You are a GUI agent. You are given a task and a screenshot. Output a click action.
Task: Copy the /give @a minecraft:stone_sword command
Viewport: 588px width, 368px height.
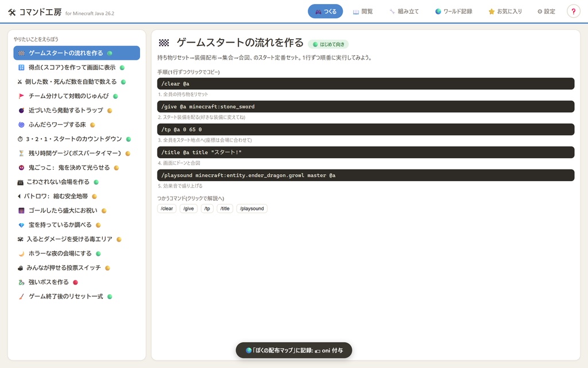366,106
